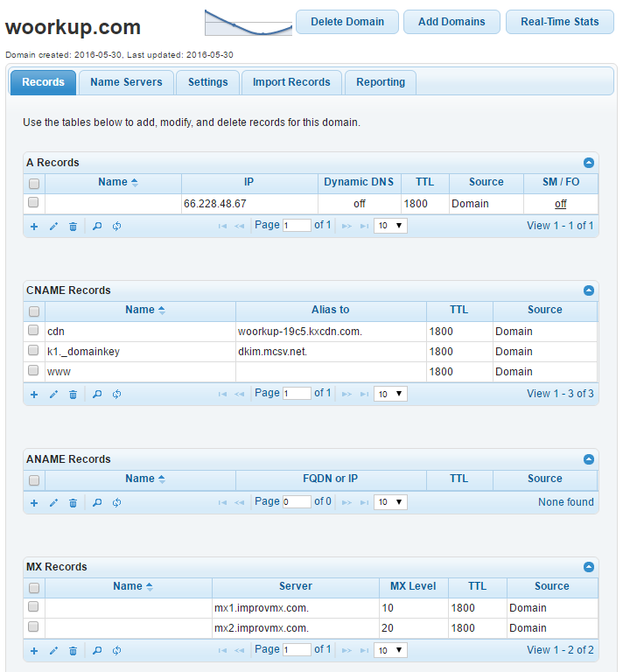Reload the A Records grid
This screenshot has height=672, width=623.
116,227
